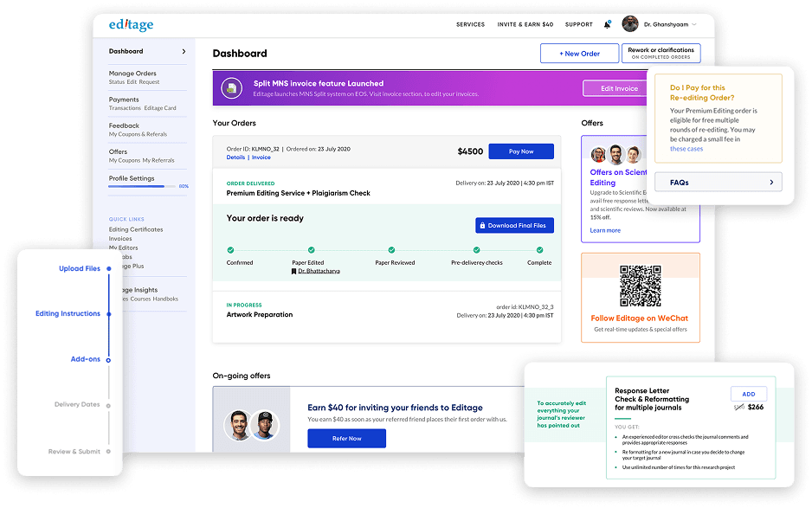This screenshot has height=508, width=812.
Task: Click the invoice icon in purple banner
Action: pos(231,88)
